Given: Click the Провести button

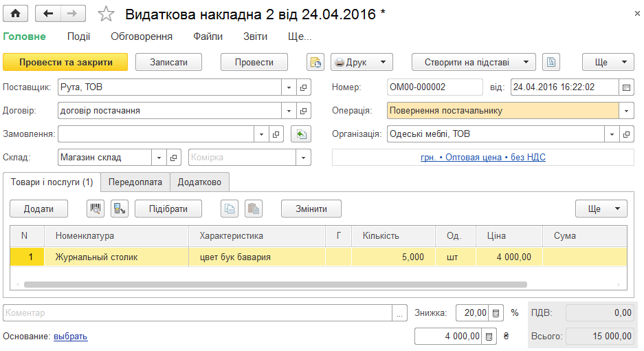Looking at the screenshot, I should click(254, 62).
